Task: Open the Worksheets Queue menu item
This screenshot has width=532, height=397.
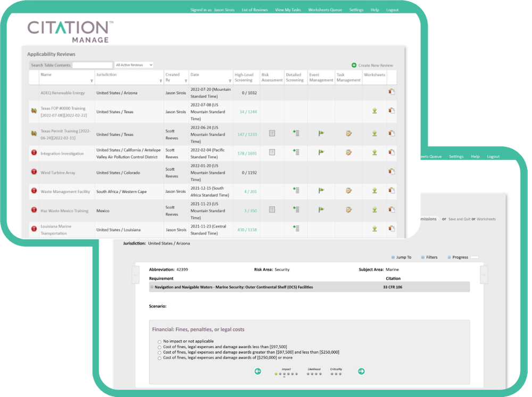Action: 325,10
